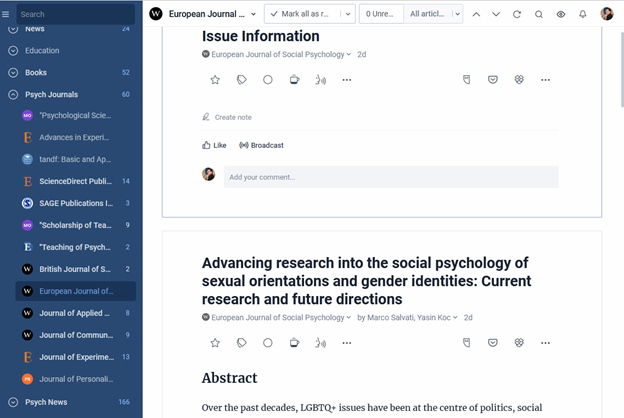Select Journal of Commun... feed

coord(75,335)
